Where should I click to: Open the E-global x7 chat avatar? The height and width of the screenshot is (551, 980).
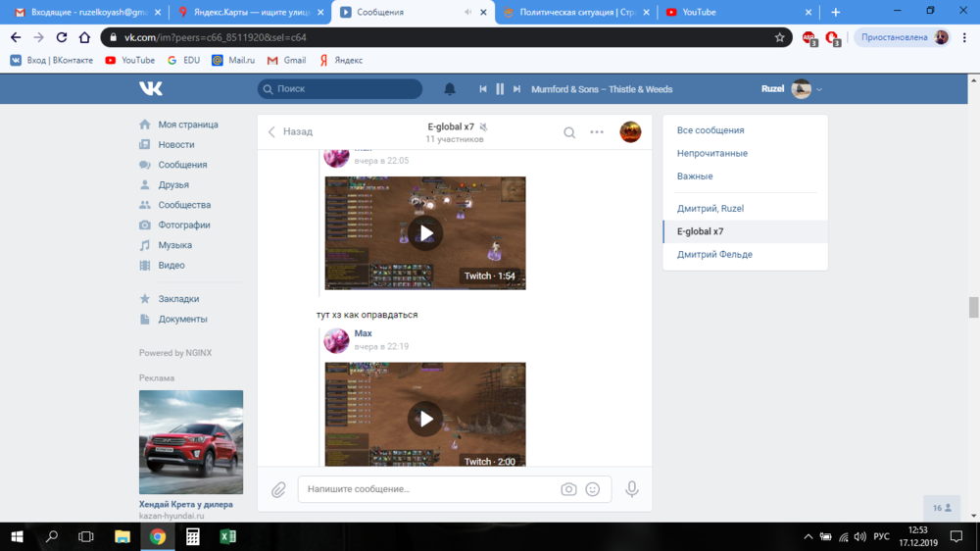tap(630, 132)
